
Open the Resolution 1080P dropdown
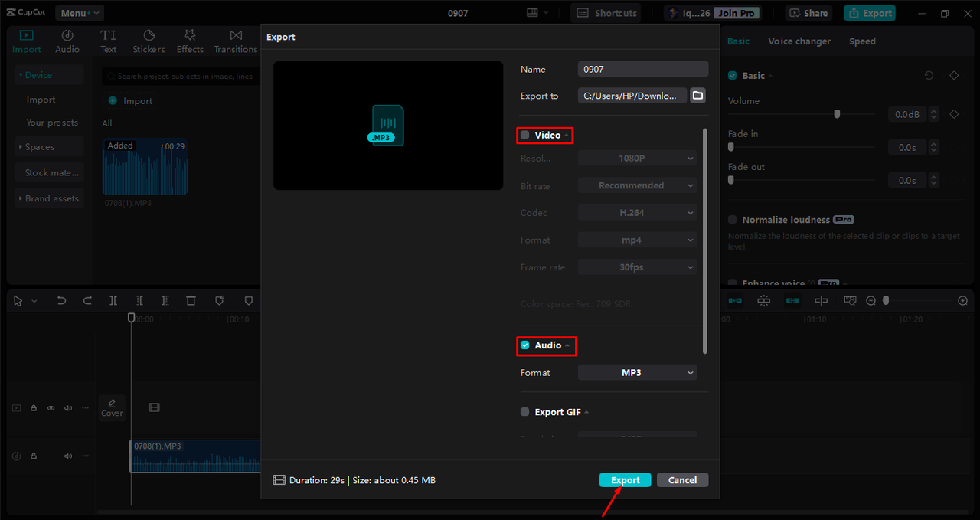[x=637, y=159]
